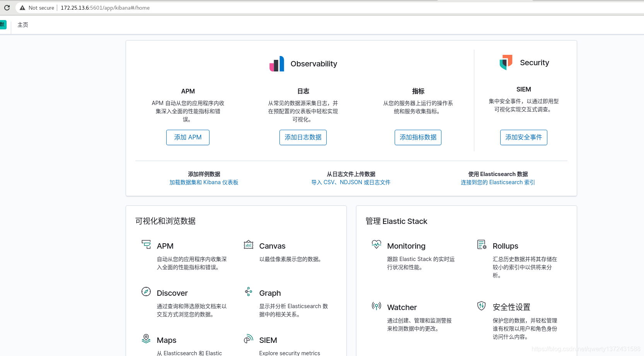Open the Monitoring title link
644x356 pixels.
(406, 246)
